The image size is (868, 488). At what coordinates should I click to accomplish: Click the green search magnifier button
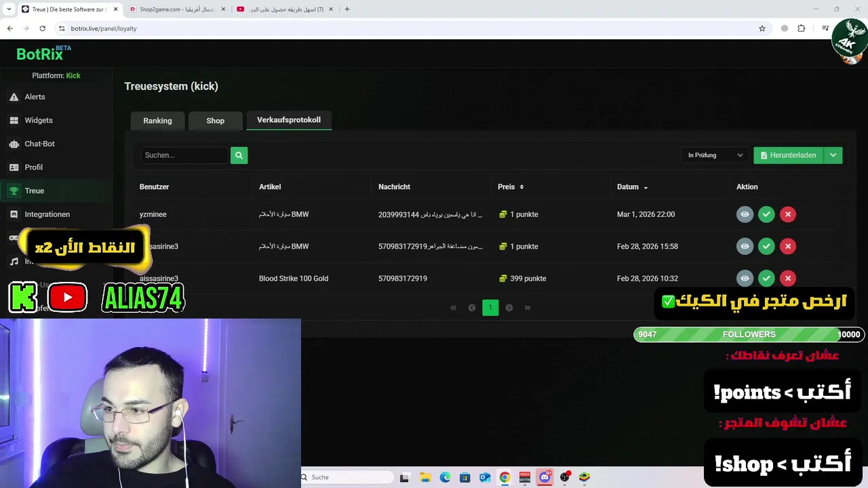(239, 155)
